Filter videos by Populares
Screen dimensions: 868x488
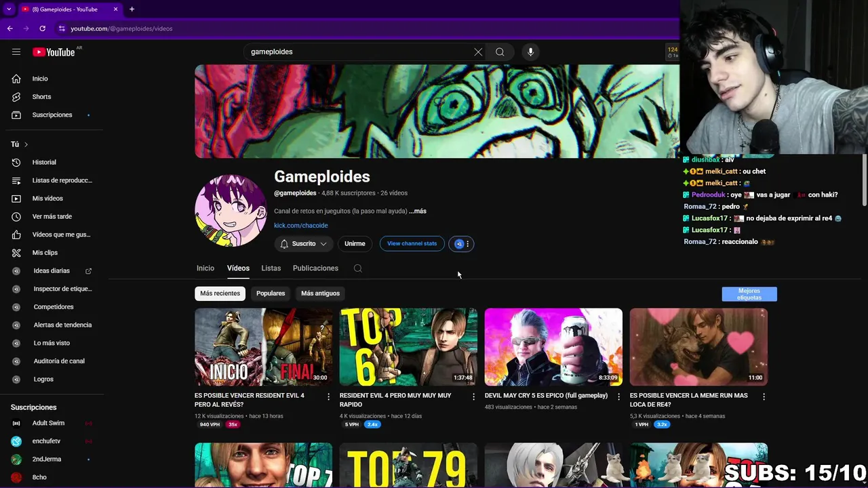coord(271,293)
